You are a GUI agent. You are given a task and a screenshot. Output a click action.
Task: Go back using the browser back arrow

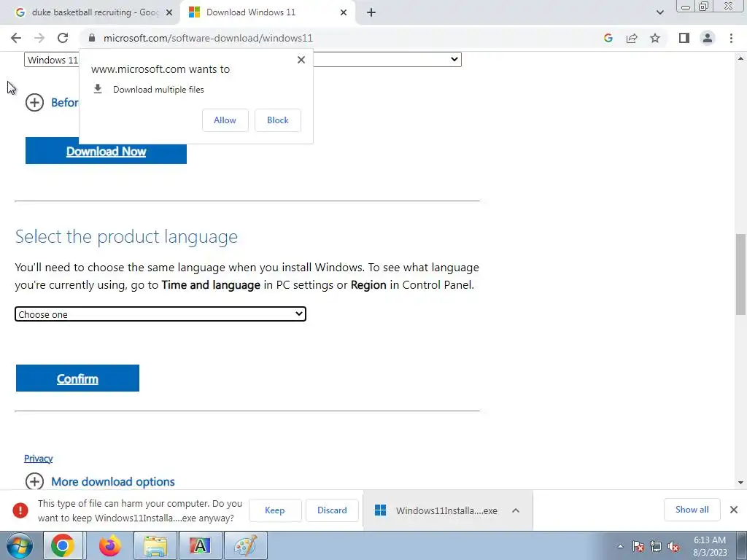coord(16,38)
